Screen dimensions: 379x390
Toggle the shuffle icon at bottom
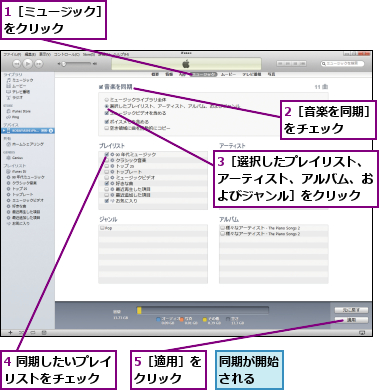[x=22, y=332]
